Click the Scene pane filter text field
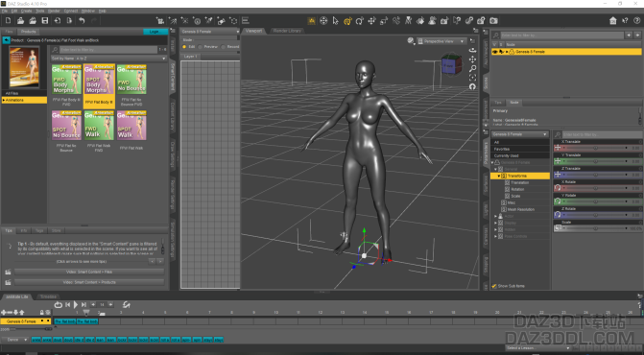Image resolution: width=644 pixels, height=355 pixels. [x=561, y=35]
